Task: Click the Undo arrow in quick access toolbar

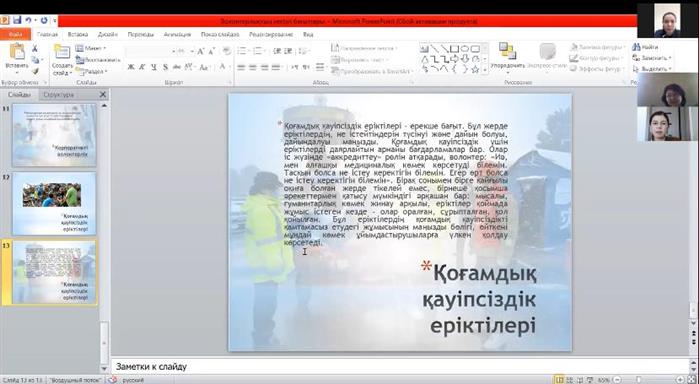Action: click(29, 21)
